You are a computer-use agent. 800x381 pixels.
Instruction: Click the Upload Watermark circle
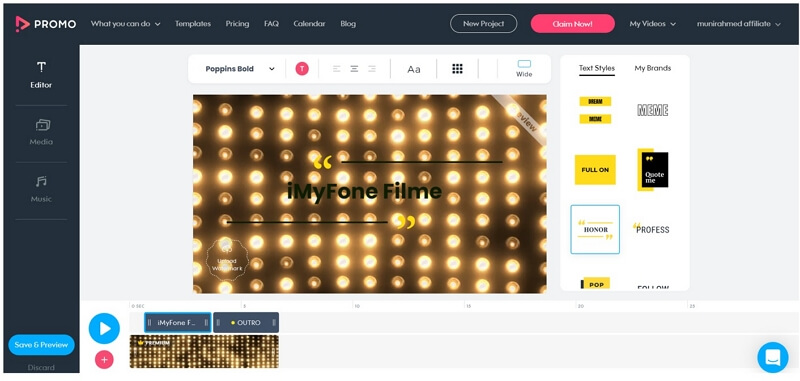227,259
